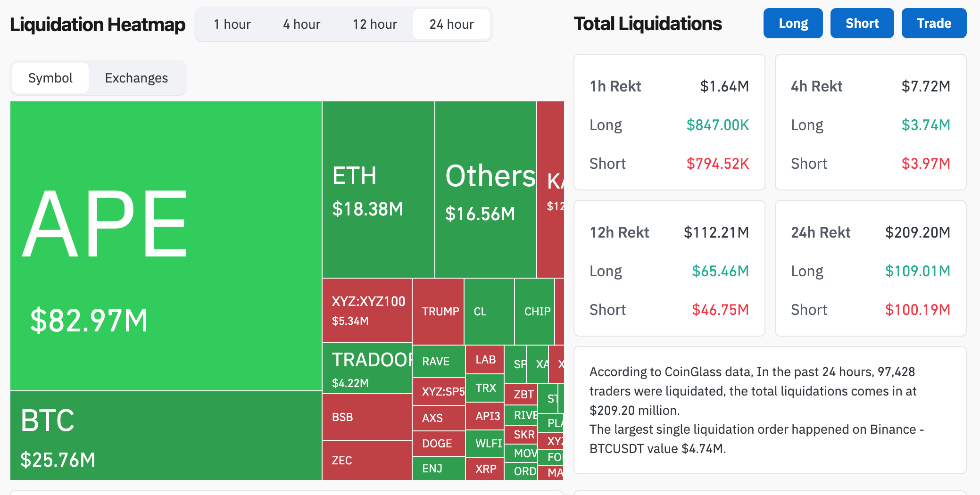Select the 1 hour timeframe tab
The image size is (980, 495).
232,24
